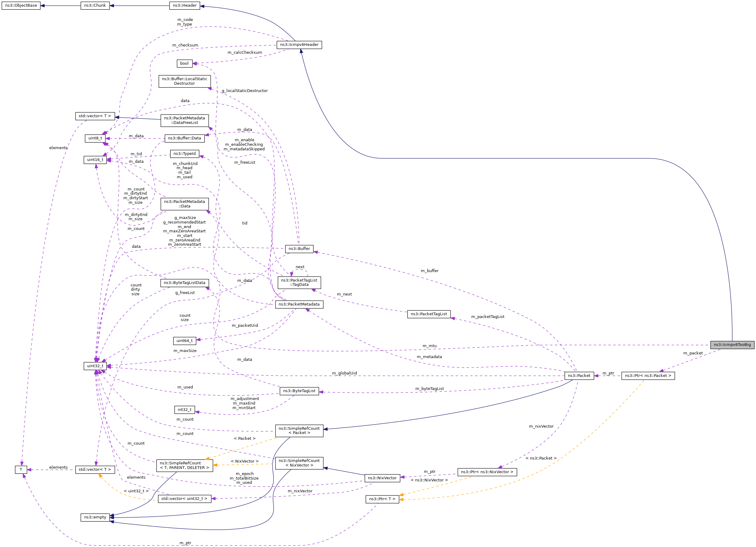
Task: Click the m_freeList edge label
Action: coord(245,162)
